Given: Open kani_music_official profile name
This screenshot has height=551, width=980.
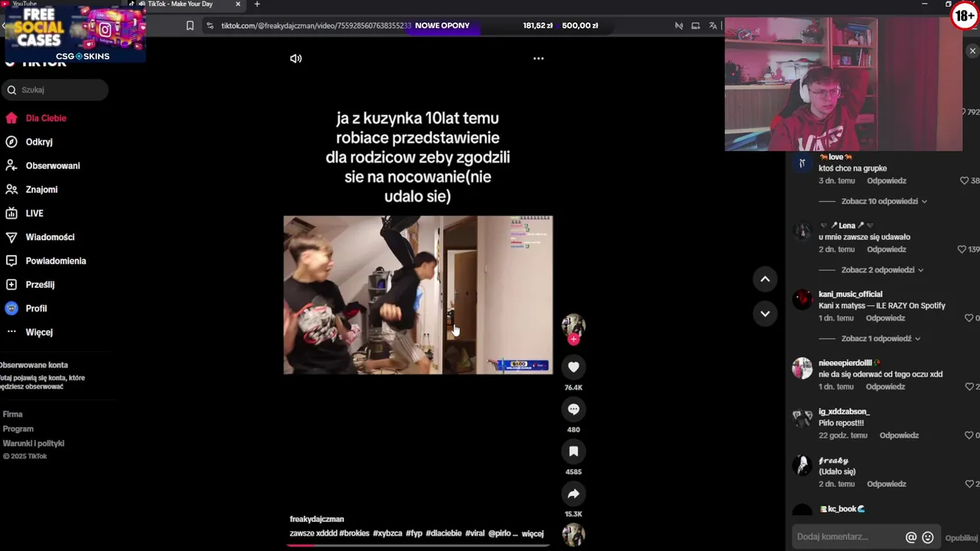Looking at the screenshot, I should (x=851, y=295).
